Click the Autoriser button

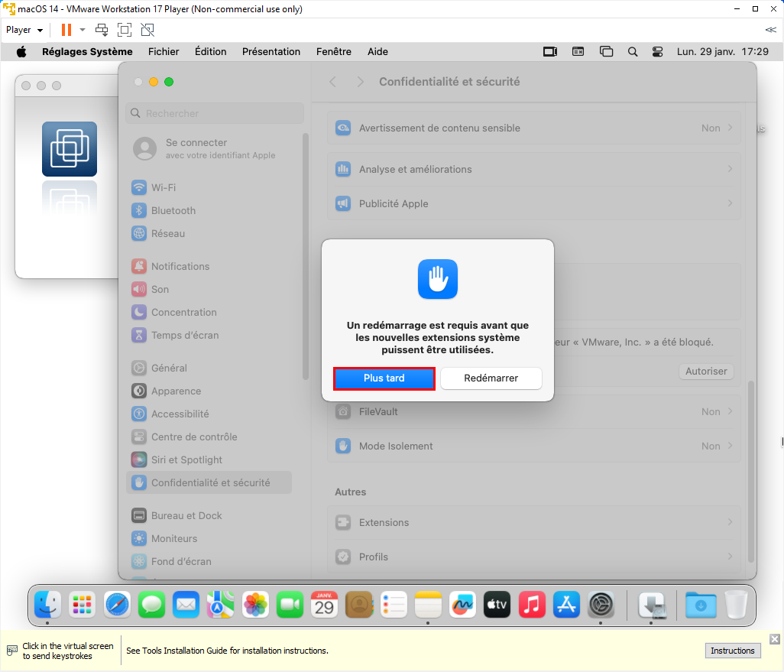[706, 372]
